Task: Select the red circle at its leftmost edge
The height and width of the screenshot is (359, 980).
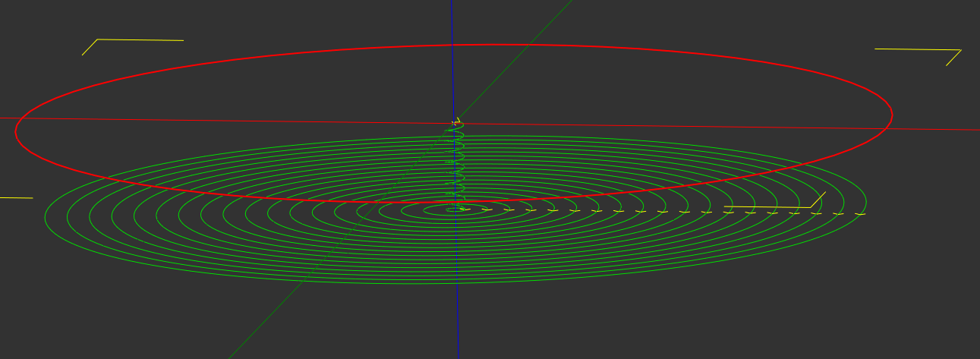Action: [16, 131]
